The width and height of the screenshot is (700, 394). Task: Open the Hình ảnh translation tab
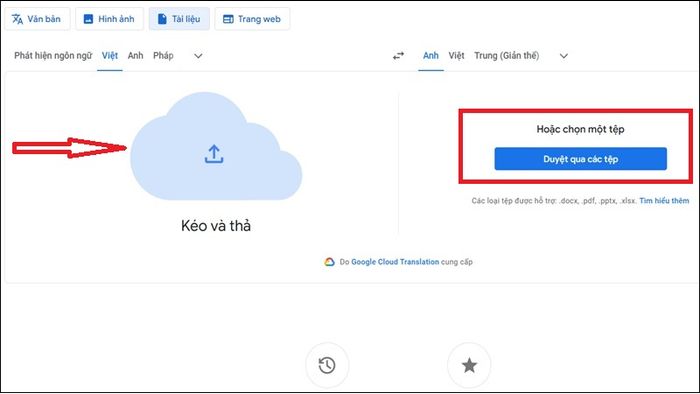point(109,19)
